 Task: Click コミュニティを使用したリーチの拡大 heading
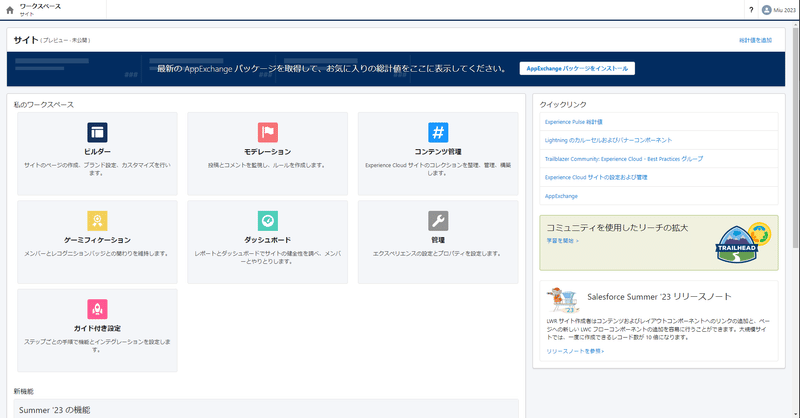[617, 228]
